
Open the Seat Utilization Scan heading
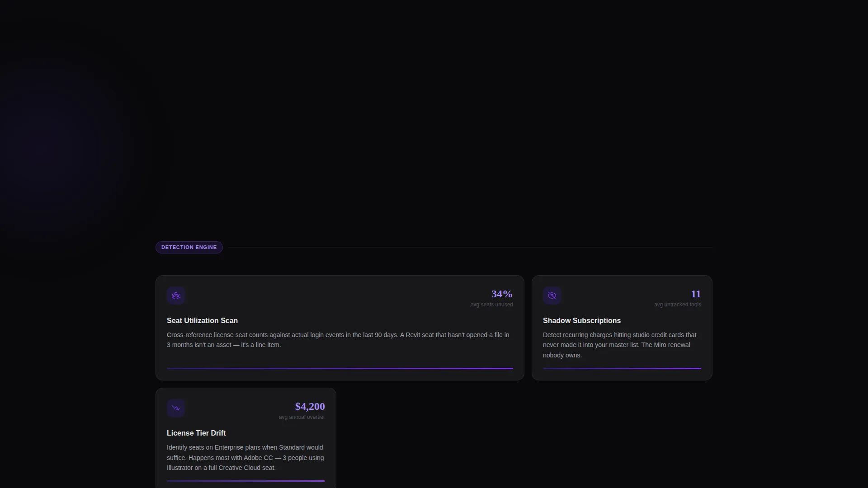tap(202, 320)
